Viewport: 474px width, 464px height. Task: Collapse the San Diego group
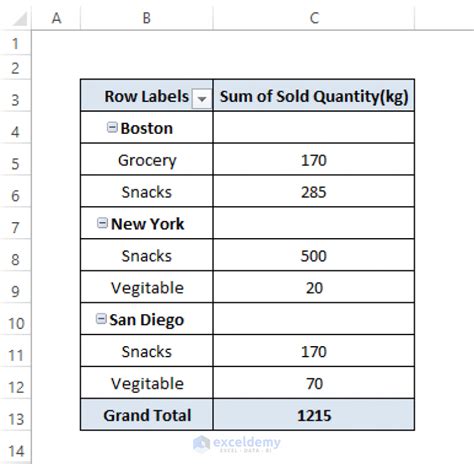pyautogui.click(x=101, y=318)
